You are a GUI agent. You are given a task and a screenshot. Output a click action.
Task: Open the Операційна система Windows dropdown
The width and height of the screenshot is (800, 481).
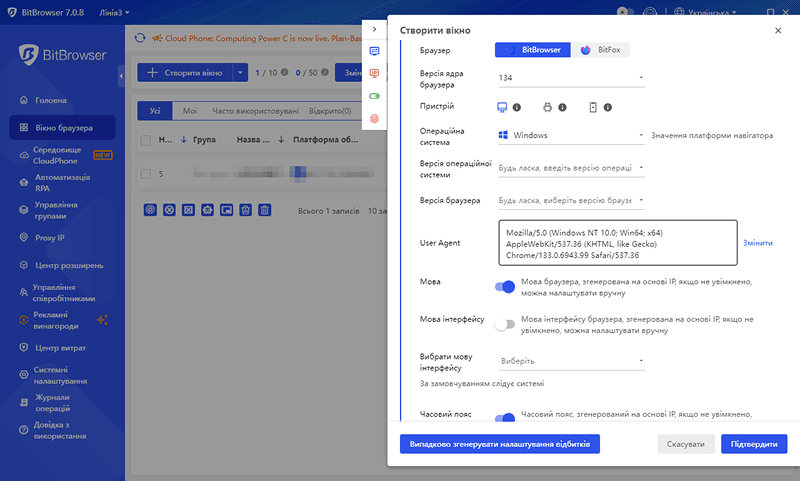point(570,135)
